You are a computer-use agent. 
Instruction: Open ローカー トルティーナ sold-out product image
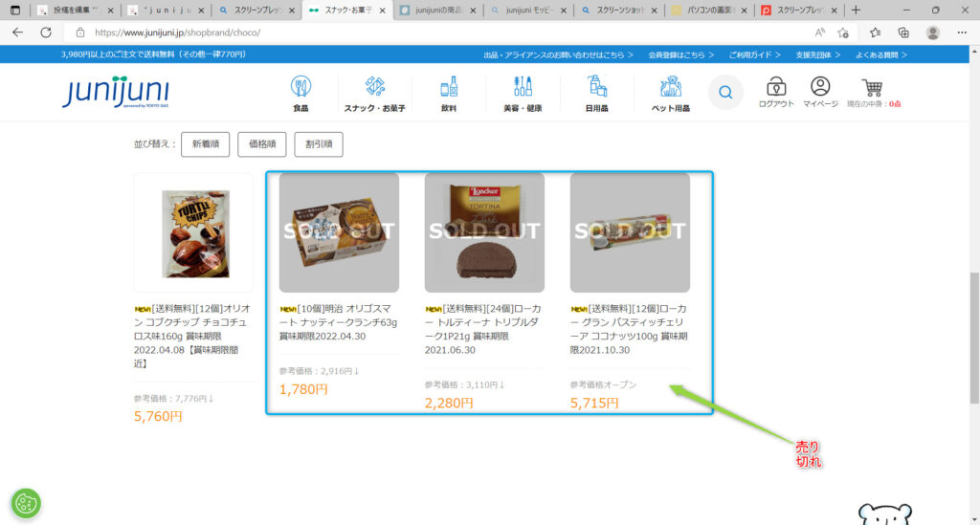tap(484, 232)
